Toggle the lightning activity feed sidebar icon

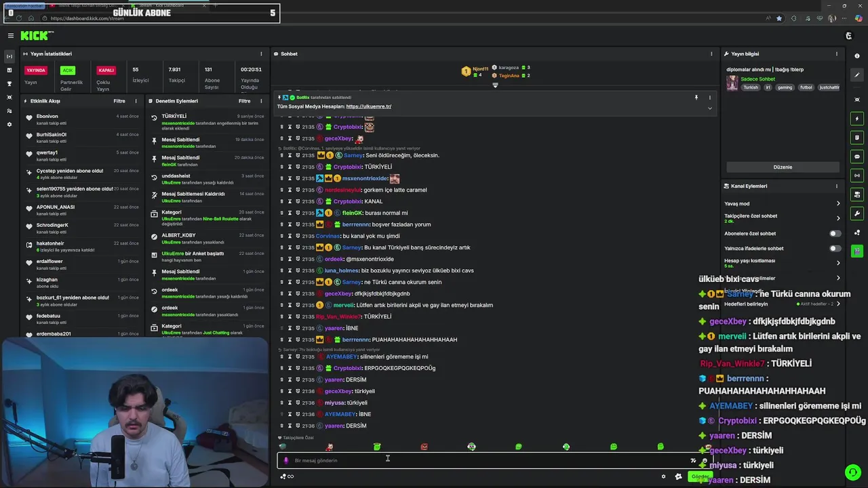857,119
